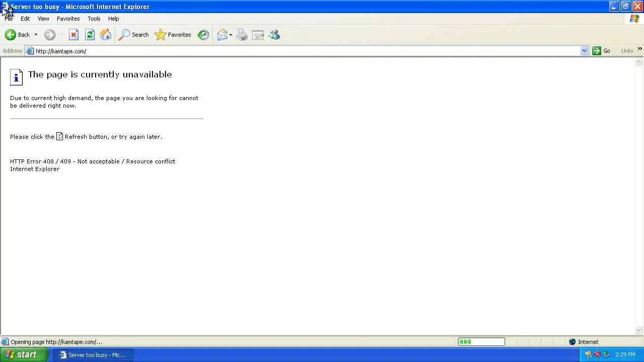Refresh the page from the toolbar
This screenshot has width=644, height=362.
(x=90, y=35)
